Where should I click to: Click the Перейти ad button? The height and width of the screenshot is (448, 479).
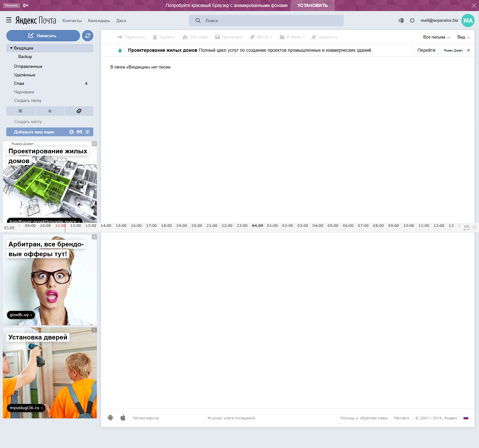pyautogui.click(x=426, y=50)
